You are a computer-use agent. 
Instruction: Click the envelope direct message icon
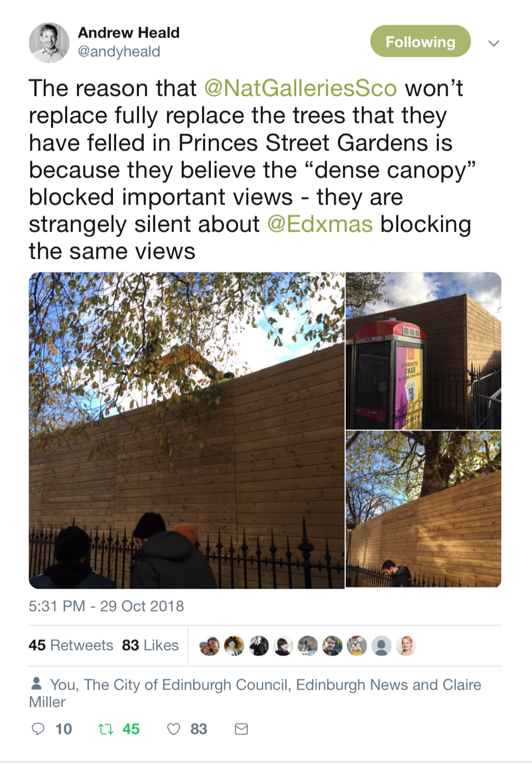click(x=241, y=729)
